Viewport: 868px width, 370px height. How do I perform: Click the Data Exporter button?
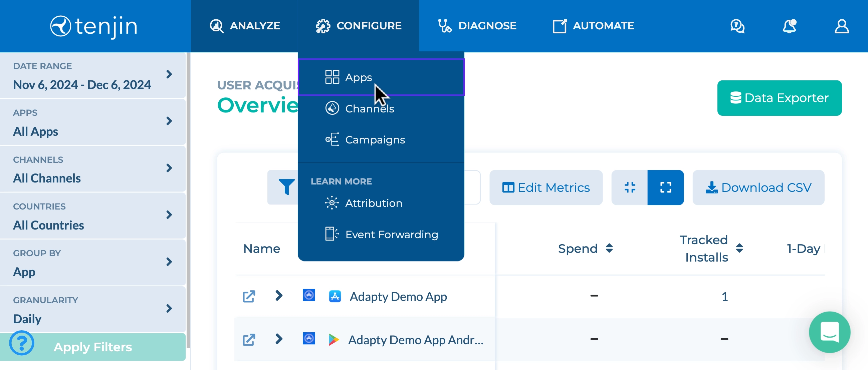pos(779,98)
